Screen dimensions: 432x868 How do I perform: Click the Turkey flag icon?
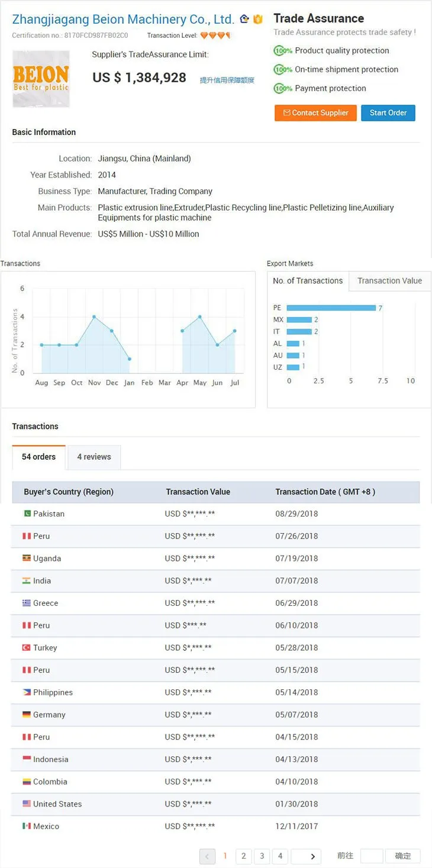[27, 647]
